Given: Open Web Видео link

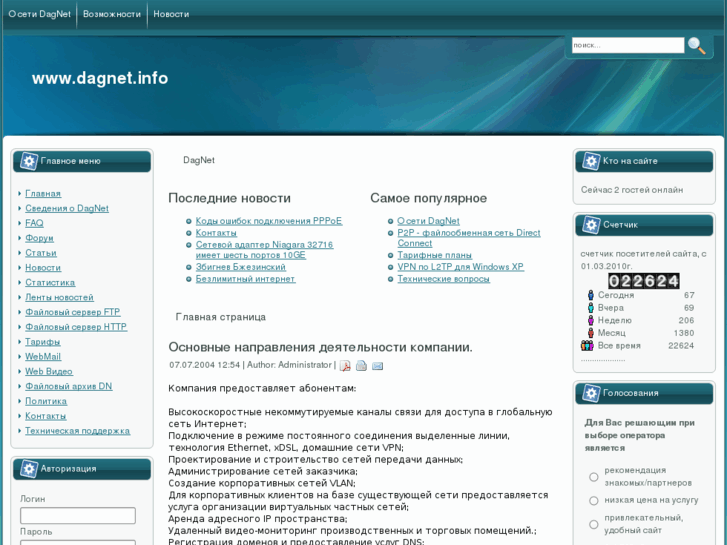Looking at the screenshot, I should click(49, 372).
